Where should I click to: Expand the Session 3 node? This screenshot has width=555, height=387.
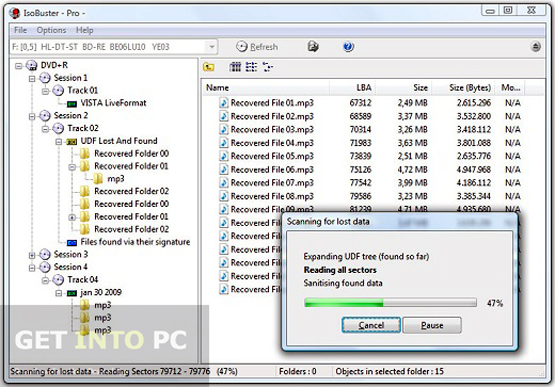point(32,255)
